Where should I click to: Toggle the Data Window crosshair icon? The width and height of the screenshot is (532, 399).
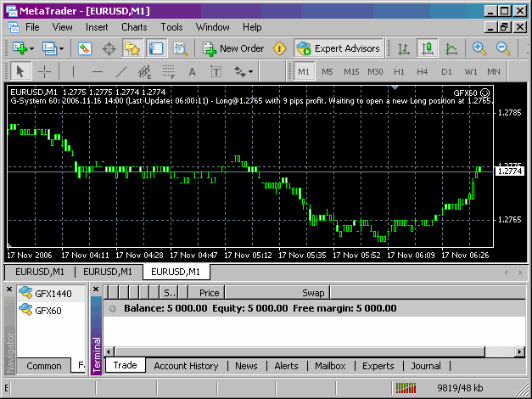pos(109,49)
